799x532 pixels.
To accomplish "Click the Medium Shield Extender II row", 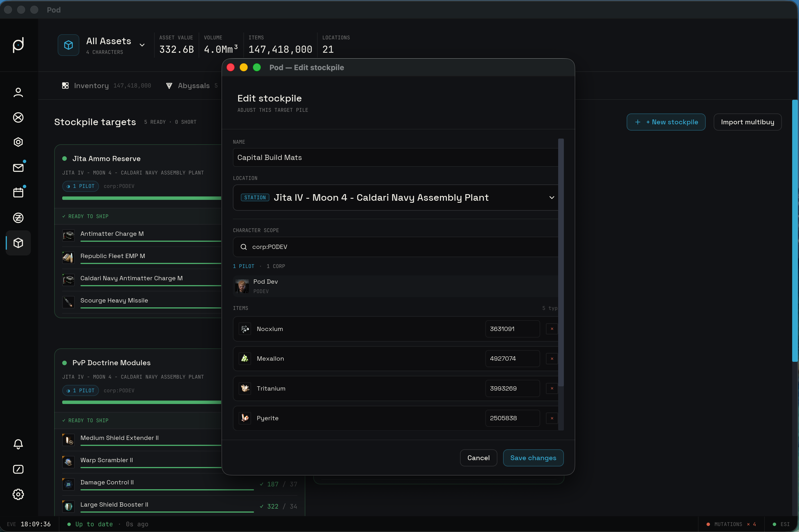I will pyautogui.click(x=142, y=440).
